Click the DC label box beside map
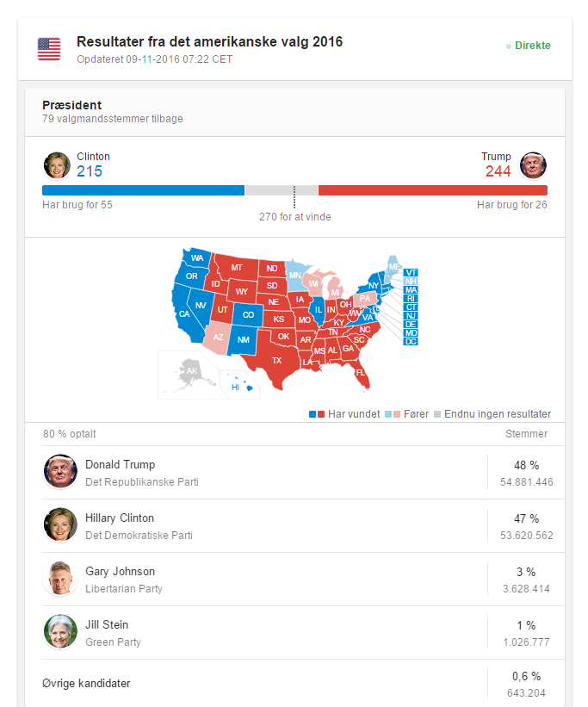This screenshot has width=588, height=707. (411, 341)
